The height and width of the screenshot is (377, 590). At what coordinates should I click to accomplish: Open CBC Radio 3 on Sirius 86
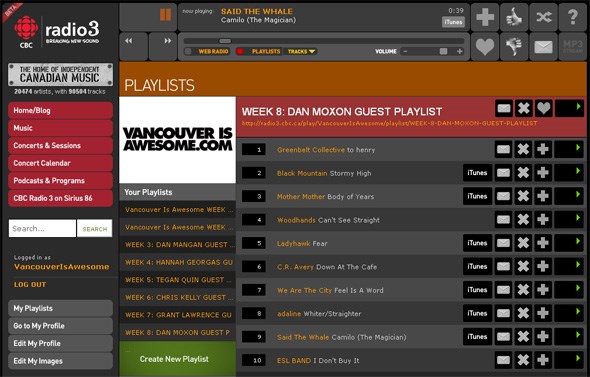(60, 198)
